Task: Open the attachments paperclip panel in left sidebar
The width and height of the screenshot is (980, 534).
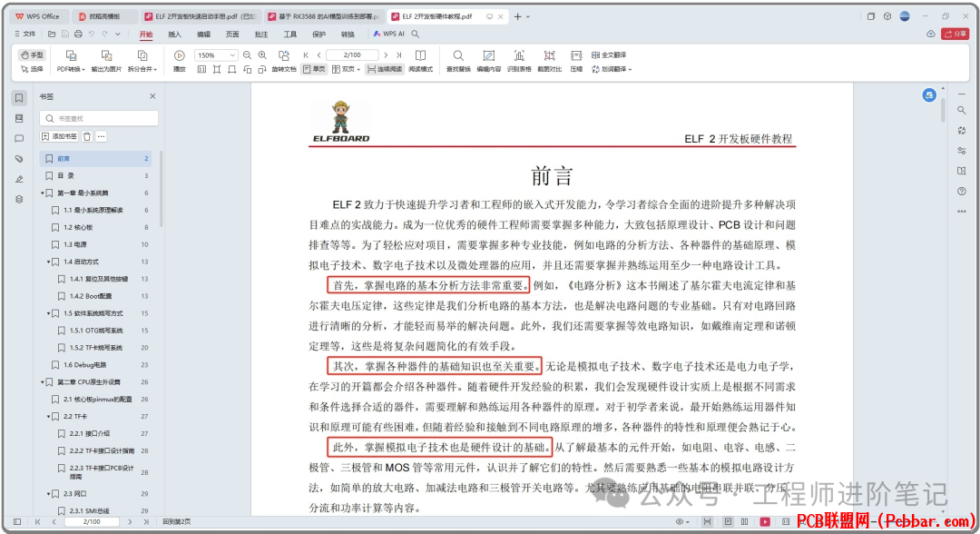Action: tap(19, 159)
